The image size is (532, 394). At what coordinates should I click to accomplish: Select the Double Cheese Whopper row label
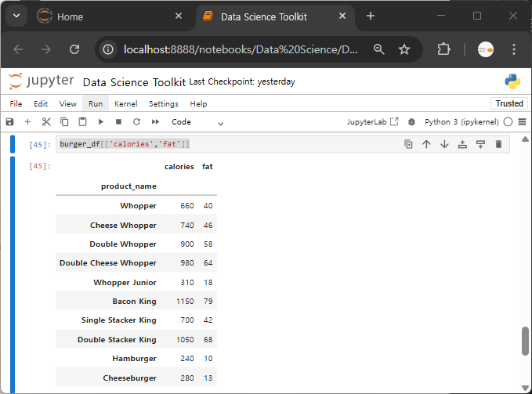pyautogui.click(x=108, y=263)
